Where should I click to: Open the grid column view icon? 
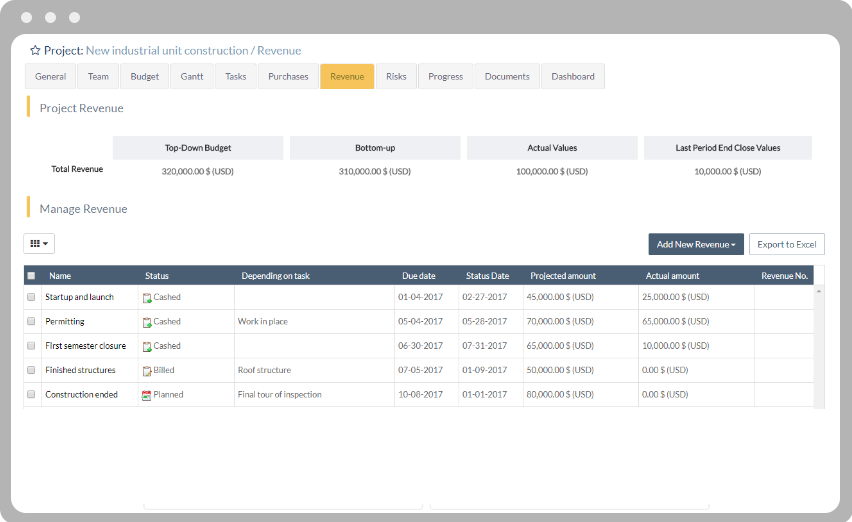(39, 243)
